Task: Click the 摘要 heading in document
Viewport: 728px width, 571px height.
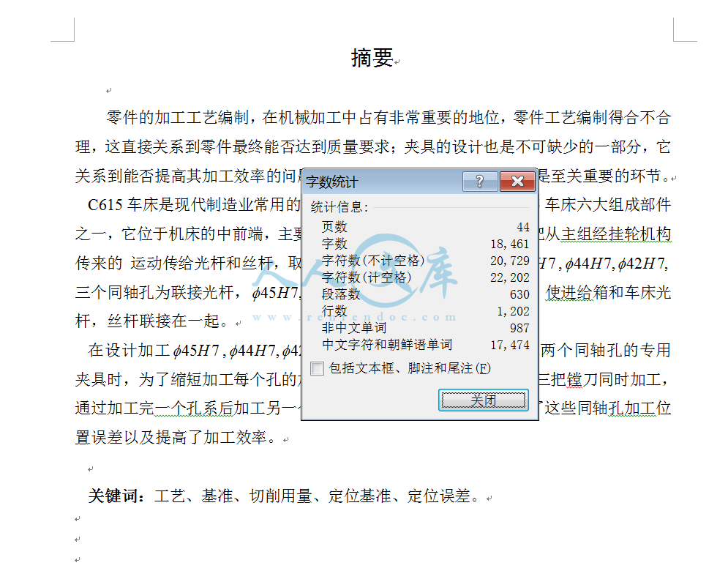Action: [372, 59]
